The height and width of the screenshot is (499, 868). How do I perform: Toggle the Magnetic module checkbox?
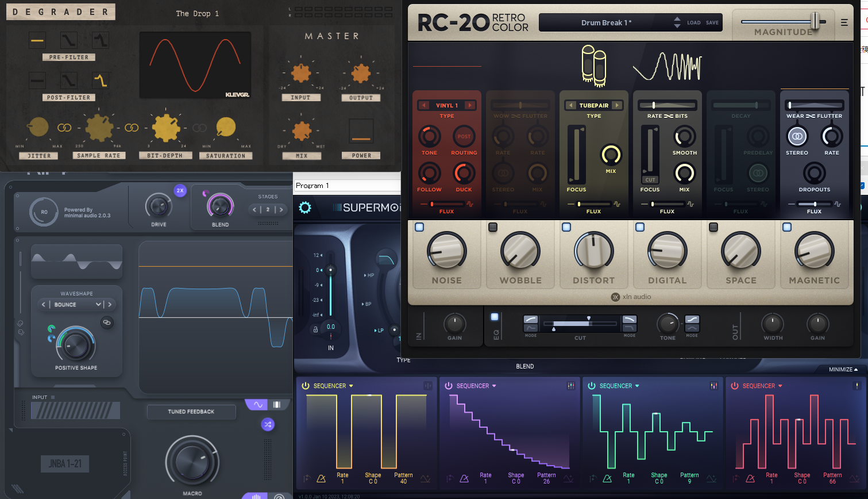pyautogui.click(x=787, y=227)
